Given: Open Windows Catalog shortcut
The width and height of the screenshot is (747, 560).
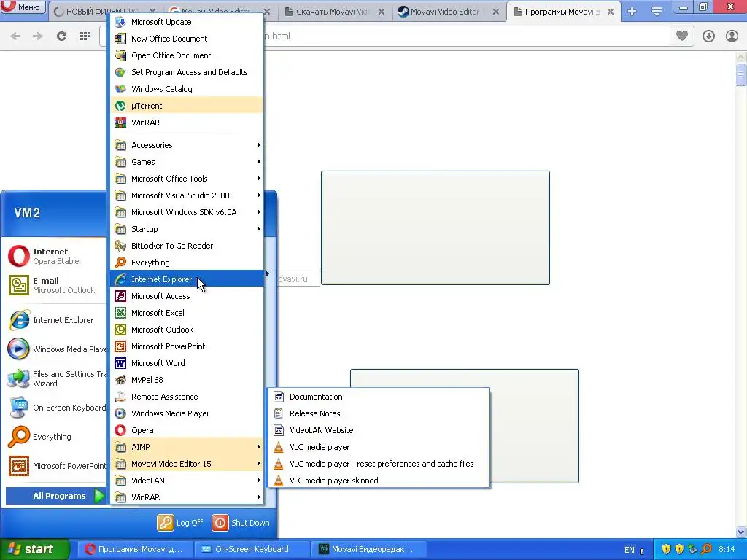Looking at the screenshot, I should [187, 88].
